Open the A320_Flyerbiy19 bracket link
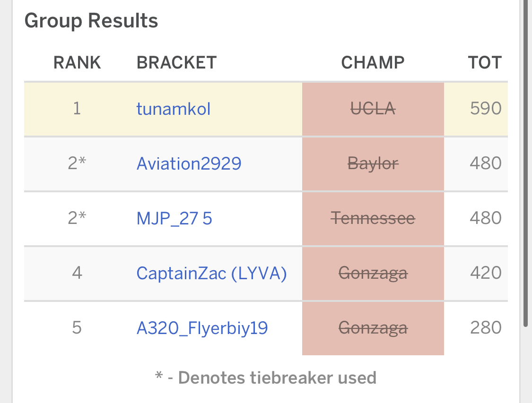This screenshot has height=403, width=532. pyautogui.click(x=202, y=328)
